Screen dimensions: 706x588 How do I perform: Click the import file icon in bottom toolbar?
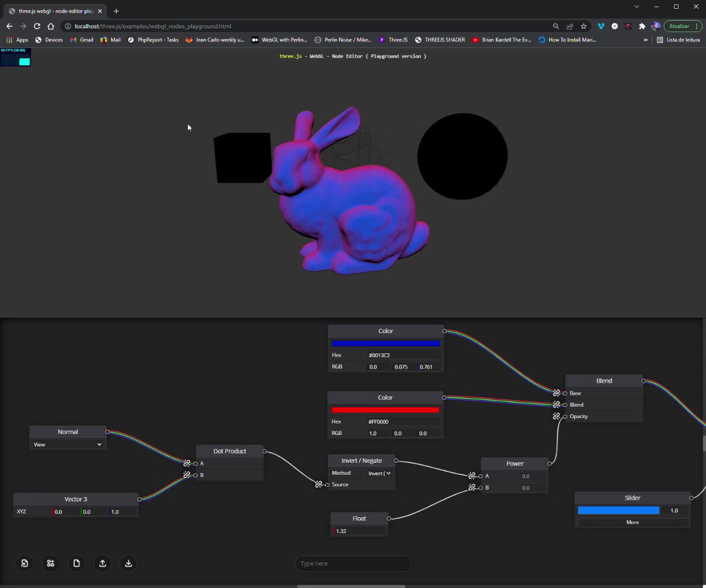pyautogui.click(x=25, y=563)
